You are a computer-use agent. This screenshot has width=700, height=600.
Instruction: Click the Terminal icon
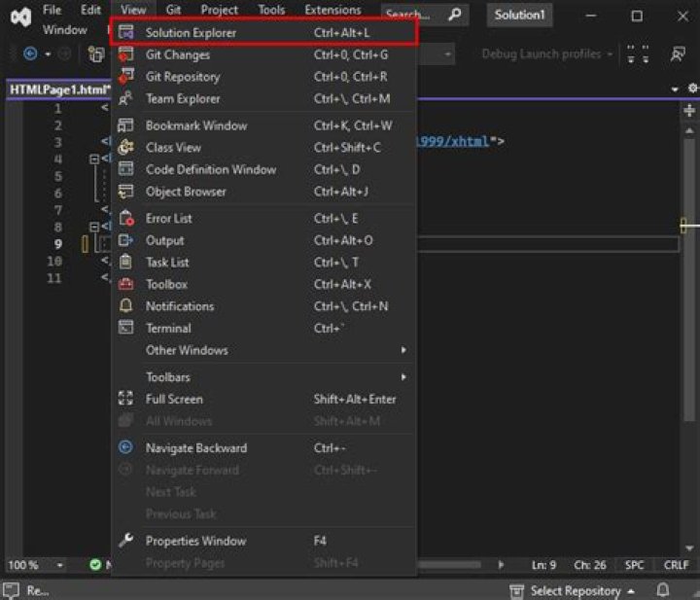(x=125, y=328)
